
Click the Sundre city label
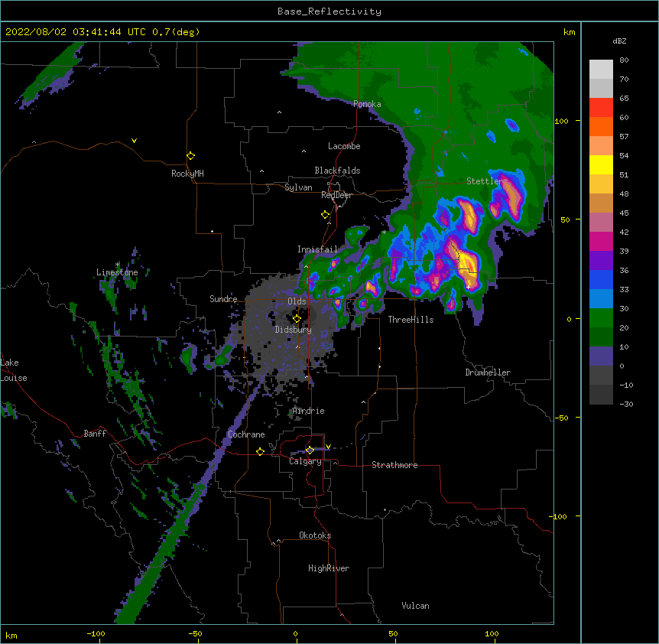click(x=223, y=299)
